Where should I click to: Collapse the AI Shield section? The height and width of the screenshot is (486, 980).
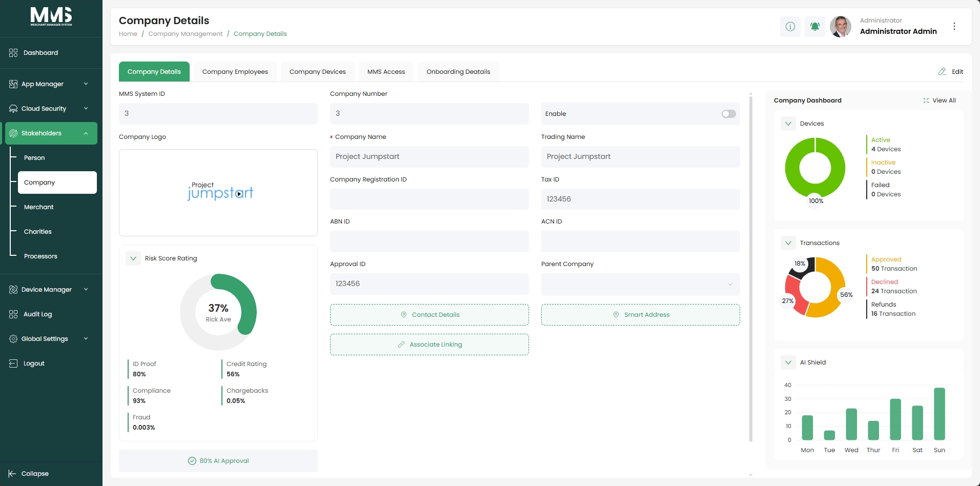point(788,362)
